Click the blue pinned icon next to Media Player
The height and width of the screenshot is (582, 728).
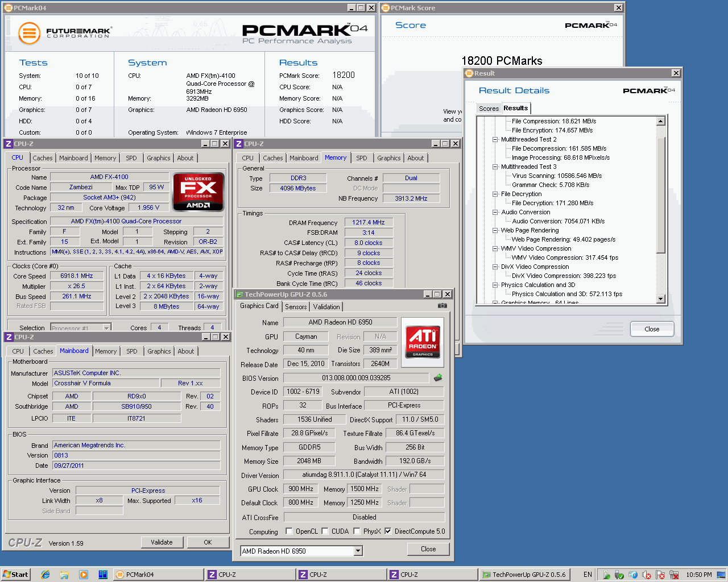pos(103,575)
